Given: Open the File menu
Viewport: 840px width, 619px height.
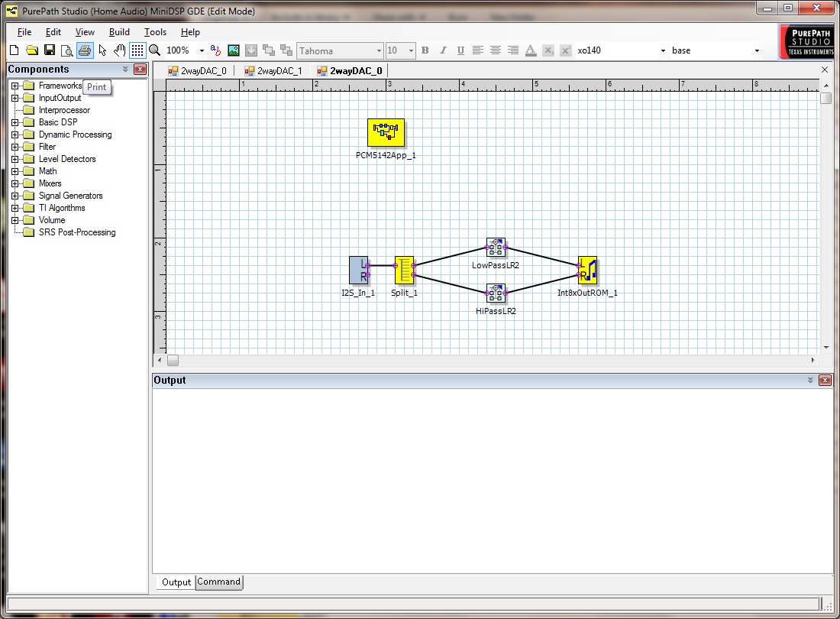Looking at the screenshot, I should (24, 32).
